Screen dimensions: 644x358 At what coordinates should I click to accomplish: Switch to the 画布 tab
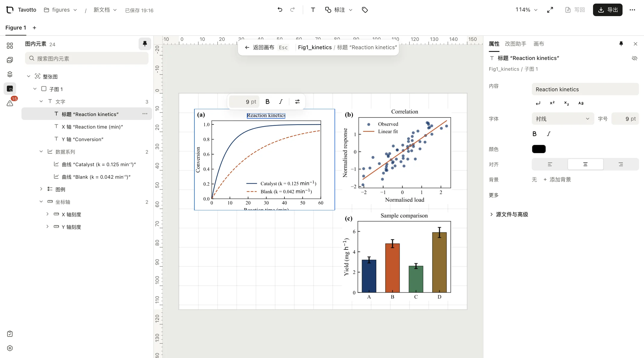(x=539, y=44)
